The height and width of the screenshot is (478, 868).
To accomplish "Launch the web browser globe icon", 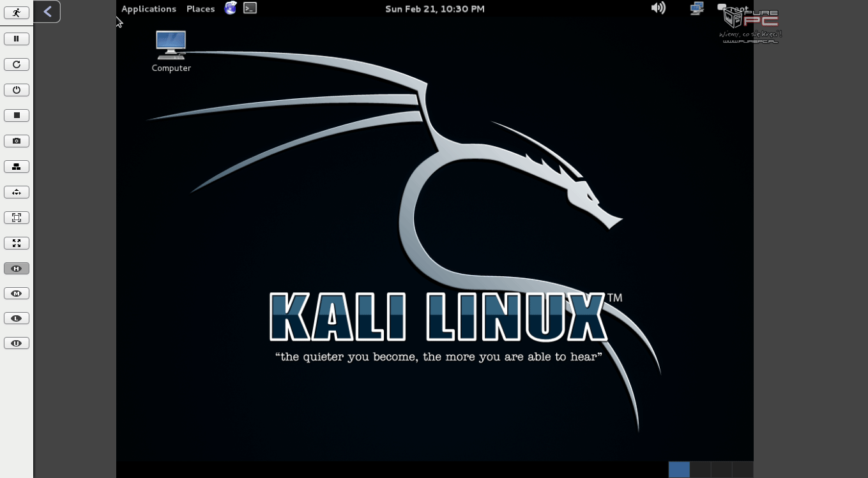I will coord(231,8).
